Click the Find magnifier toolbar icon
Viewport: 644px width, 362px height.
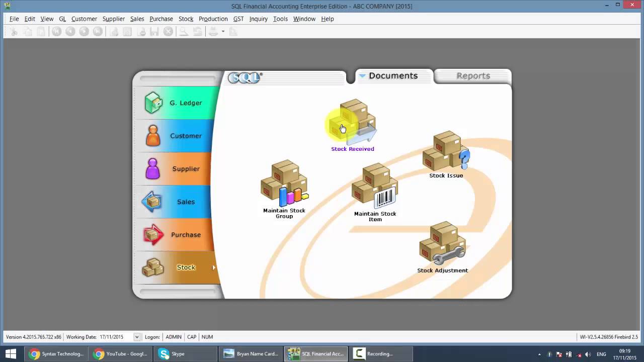coord(184,32)
